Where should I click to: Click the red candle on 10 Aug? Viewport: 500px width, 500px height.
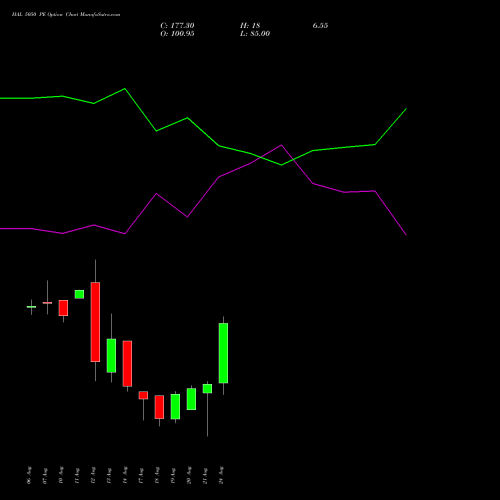[x=63, y=308]
